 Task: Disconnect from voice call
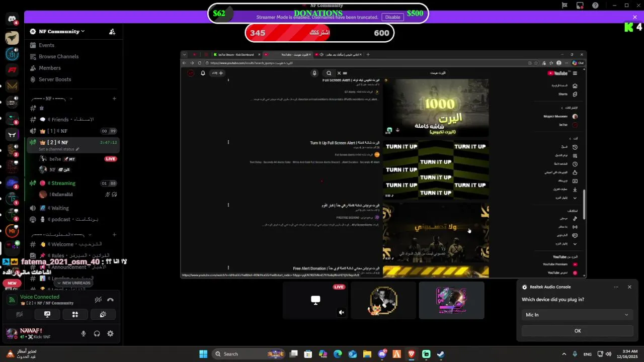tap(110, 300)
